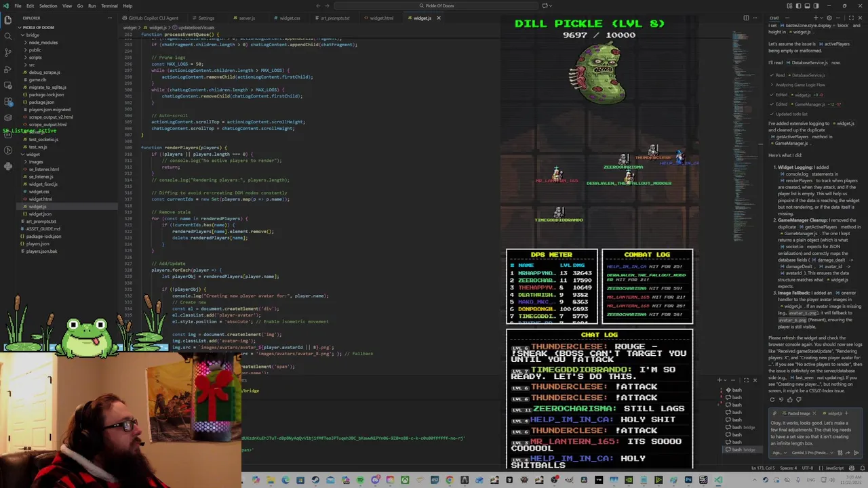
Task: Collapse the bridge folder
Action: 33,35
